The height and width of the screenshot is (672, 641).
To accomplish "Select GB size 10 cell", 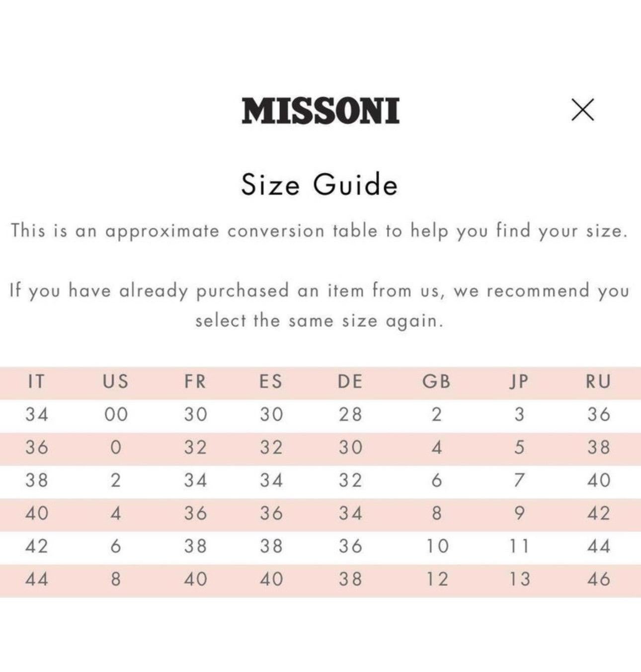I will pos(437,546).
